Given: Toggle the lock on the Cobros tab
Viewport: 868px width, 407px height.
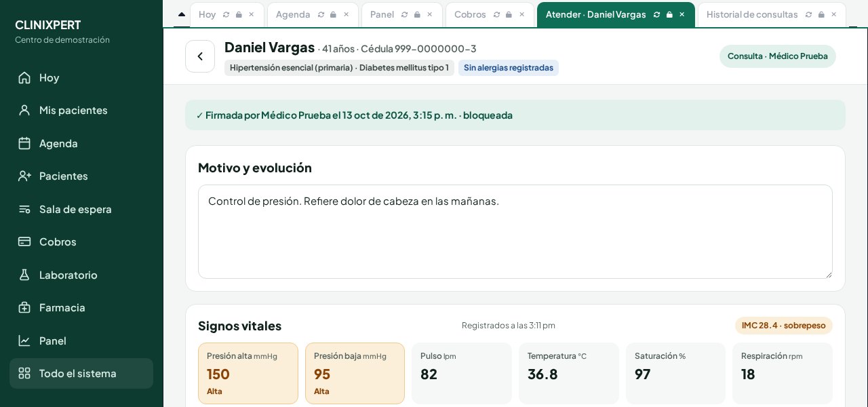Looking at the screenshot, I should [509, 14].
